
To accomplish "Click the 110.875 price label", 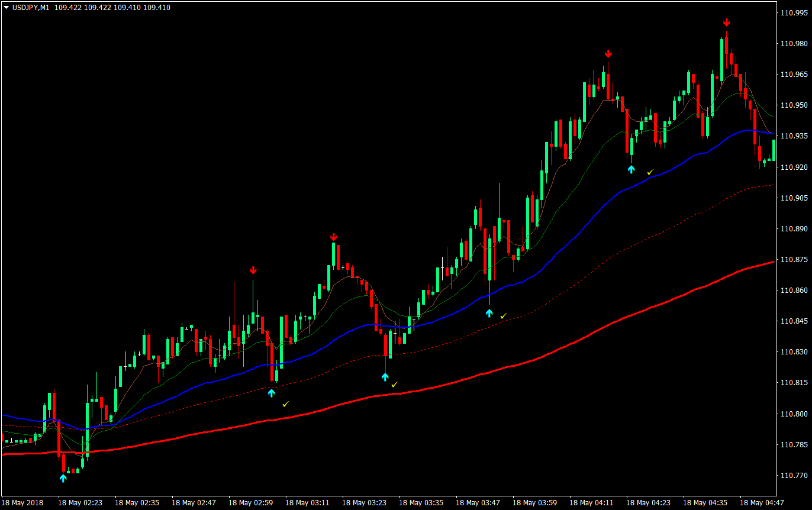I will tap(794, 259).
